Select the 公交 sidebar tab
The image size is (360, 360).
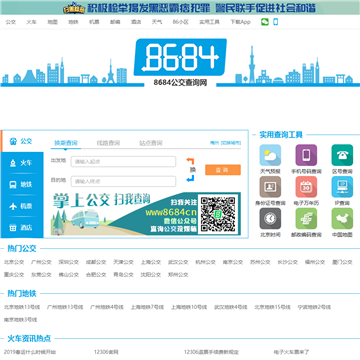(x=22, y=141)
